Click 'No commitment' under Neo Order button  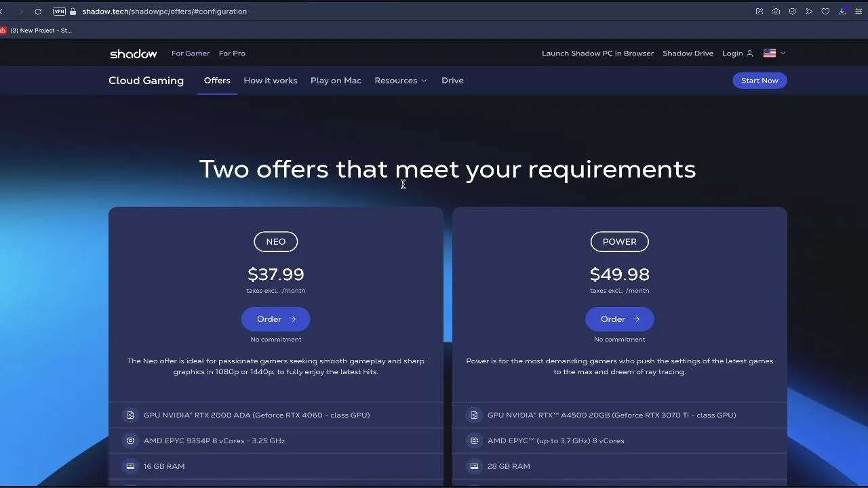[275, 340]
